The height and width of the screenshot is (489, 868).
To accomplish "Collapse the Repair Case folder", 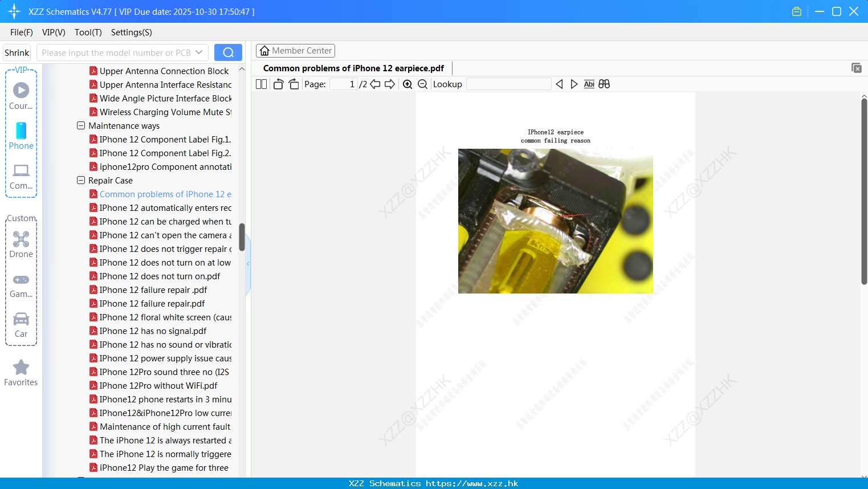I will pyautogui.click(x=81, y=180).
